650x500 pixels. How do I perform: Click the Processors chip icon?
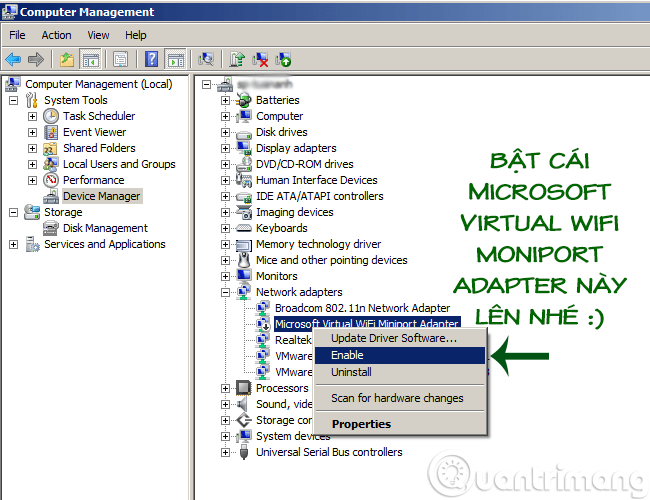pos(244,388)
